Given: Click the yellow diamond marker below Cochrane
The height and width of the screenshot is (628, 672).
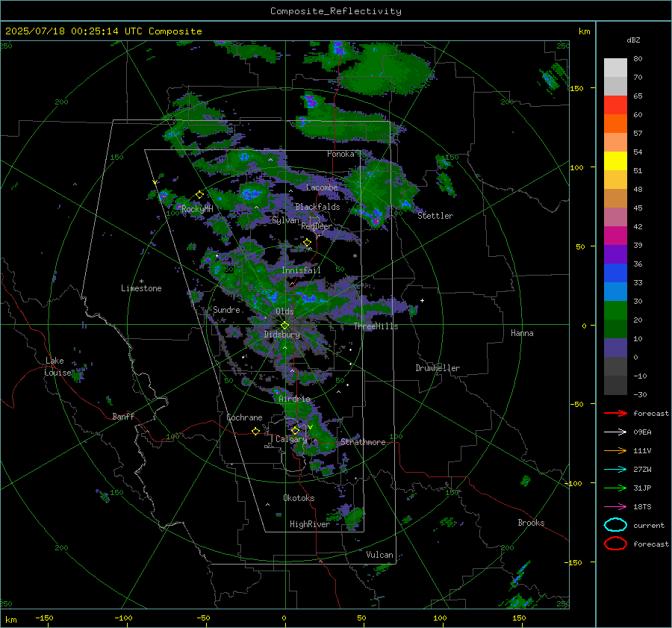Looking at the screenshot, I should pos(255,431).
